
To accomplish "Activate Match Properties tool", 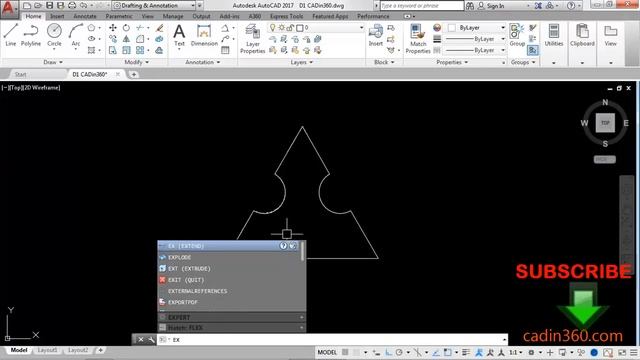I will click(x=418, y=39).
